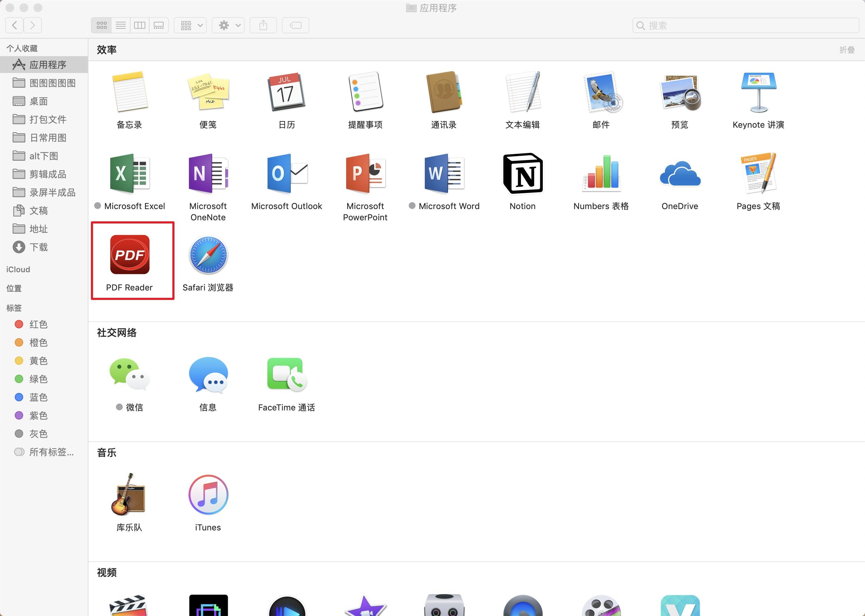Viewport: 865px width, 616px height.
Task: Open the group-by arrangement dropdown
Action: tap(191, 25)
